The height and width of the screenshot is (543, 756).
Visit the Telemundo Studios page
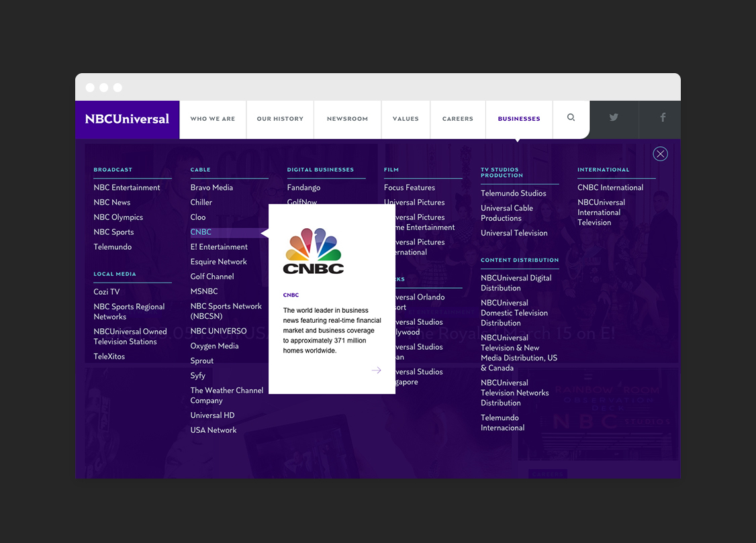pyautogui.click(x=513, y=193)
